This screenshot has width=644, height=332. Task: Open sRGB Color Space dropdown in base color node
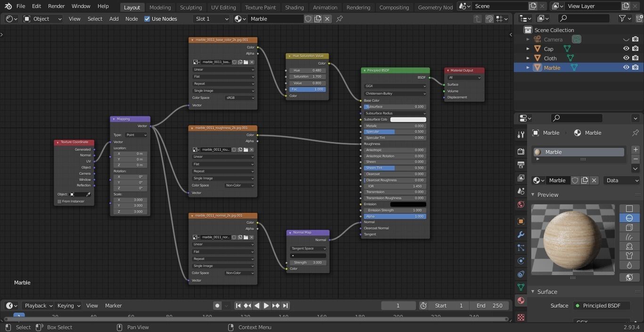240,98
